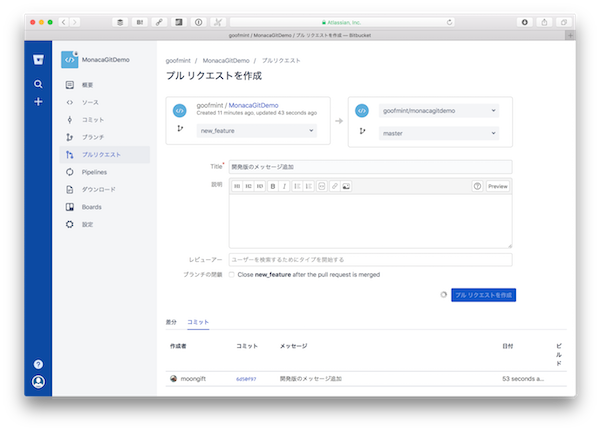Open commit hash 6d58f97 link
The image size is (600, 431).
246,379
